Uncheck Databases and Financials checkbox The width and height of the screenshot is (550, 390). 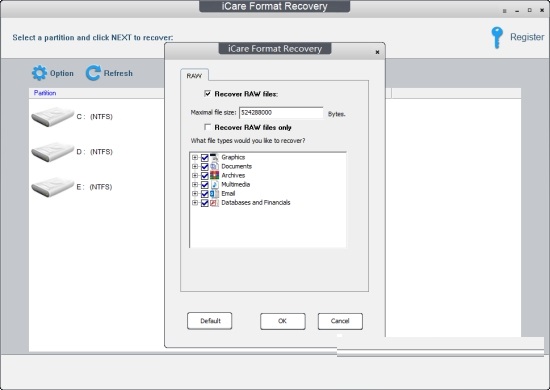pos(204,203)
